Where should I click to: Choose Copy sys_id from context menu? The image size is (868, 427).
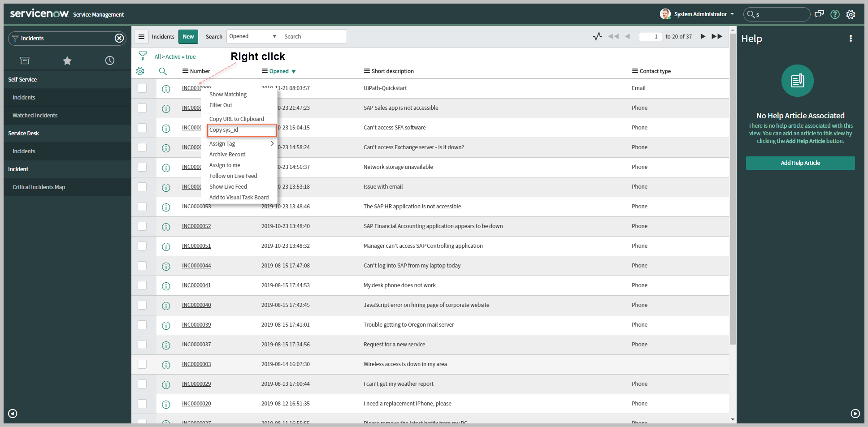242,130
